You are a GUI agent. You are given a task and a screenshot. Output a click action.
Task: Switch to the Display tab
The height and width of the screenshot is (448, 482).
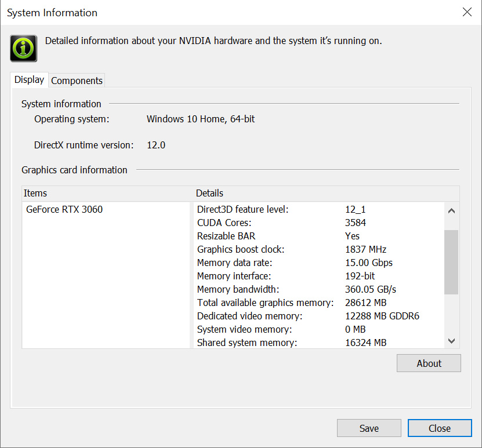pos(29,79)
